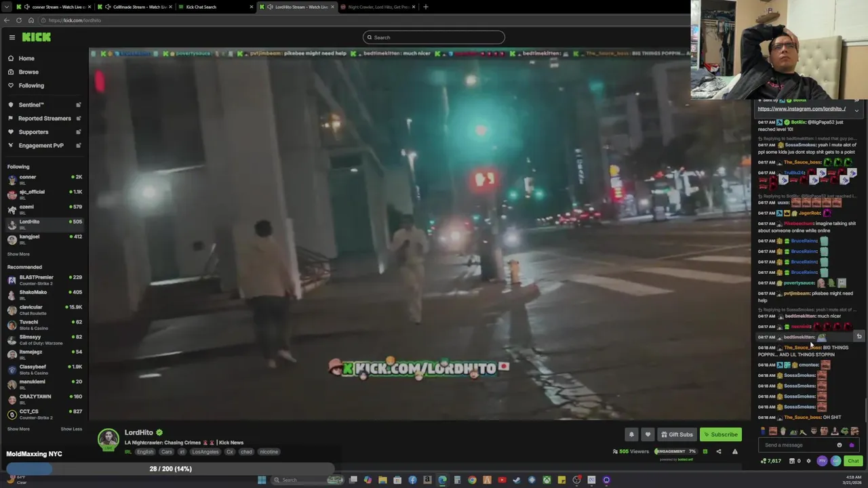Screen dimensions: 868x488
Task: Open chat settings gear icon
Action: tap(808, 461)
